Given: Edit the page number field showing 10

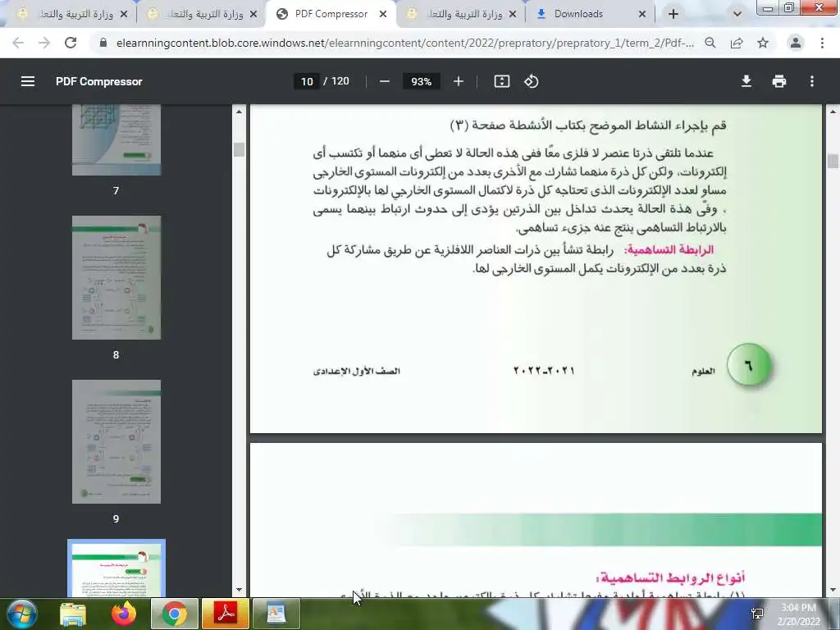Looking at the screenshot, I should coord(307,81).
